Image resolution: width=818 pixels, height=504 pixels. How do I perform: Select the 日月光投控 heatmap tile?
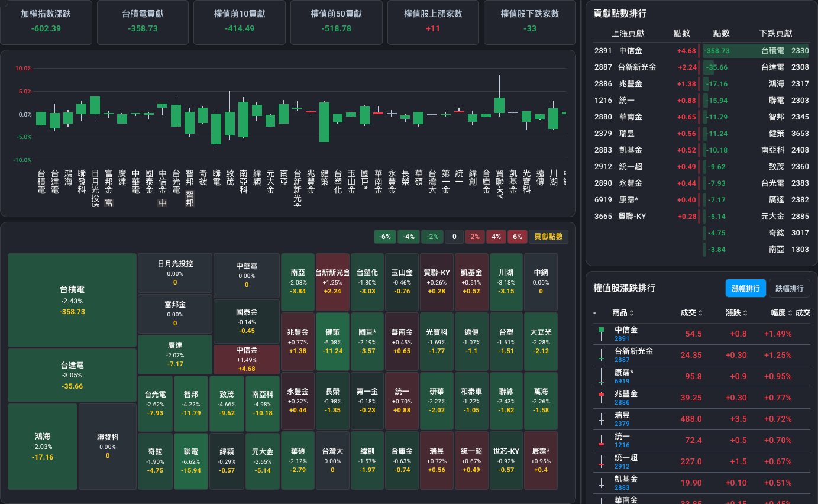click(x=175, y=273)
